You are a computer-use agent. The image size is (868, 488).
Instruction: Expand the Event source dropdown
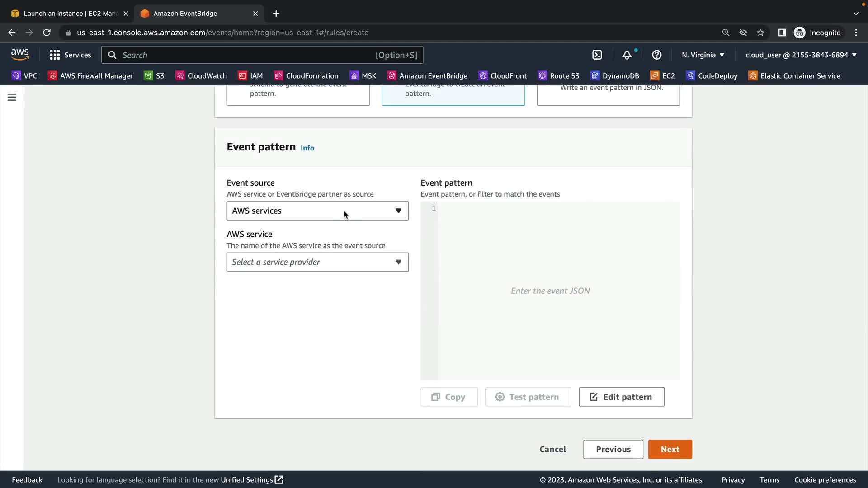(x=317, y=211)
